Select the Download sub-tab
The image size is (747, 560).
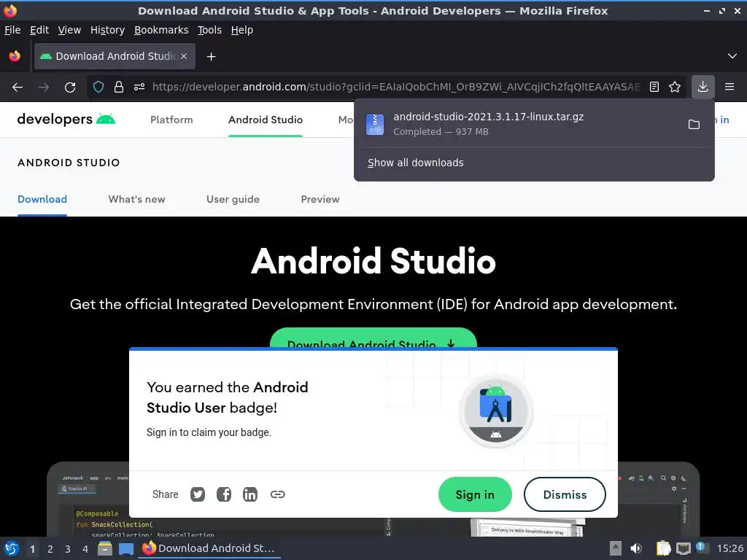[x=42, y=200]
